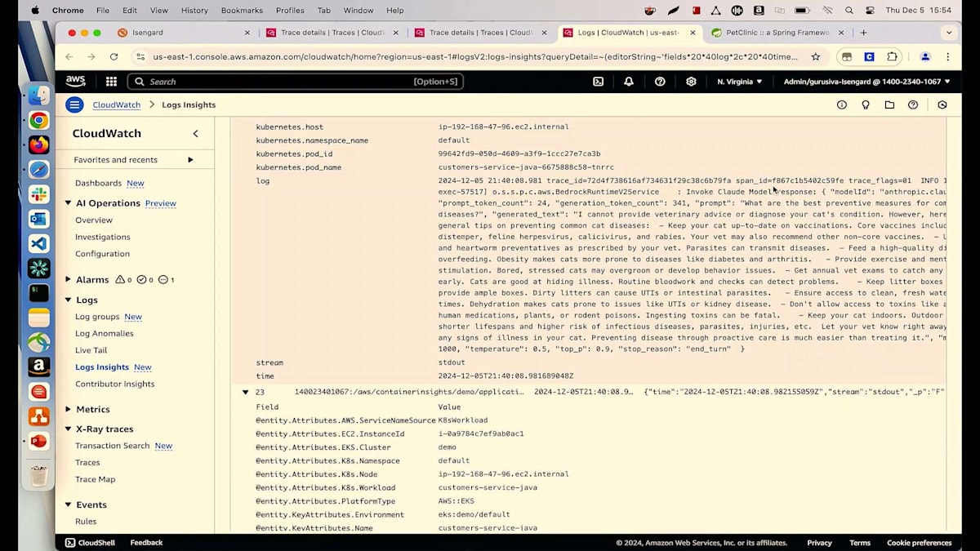Collapse log result row 23

click(245, 392)
